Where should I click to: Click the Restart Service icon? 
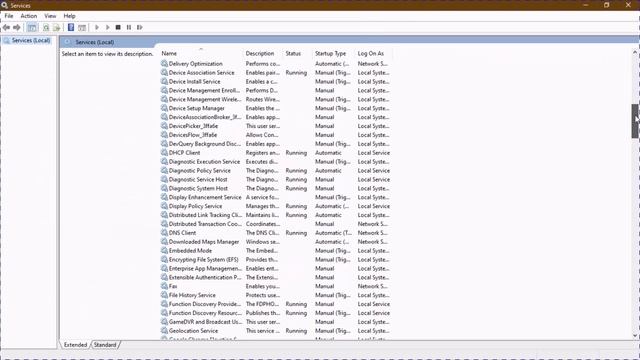(x=140, y=27)
